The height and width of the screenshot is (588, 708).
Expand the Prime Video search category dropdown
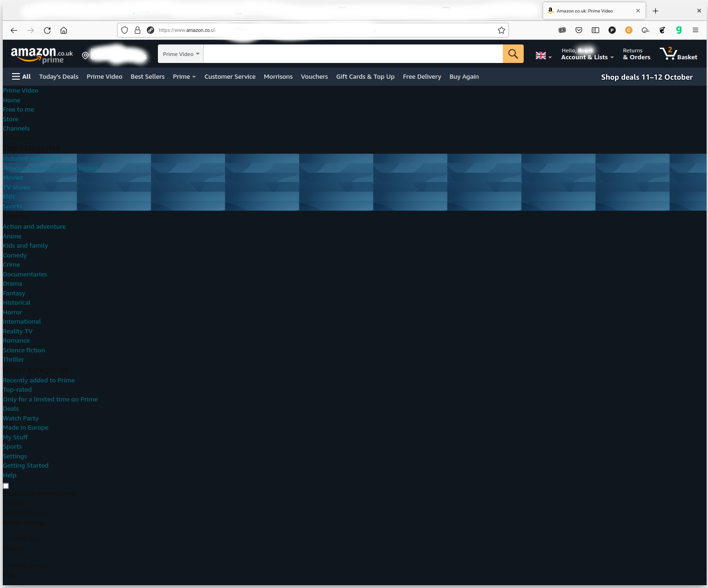[x=181, y=54]
